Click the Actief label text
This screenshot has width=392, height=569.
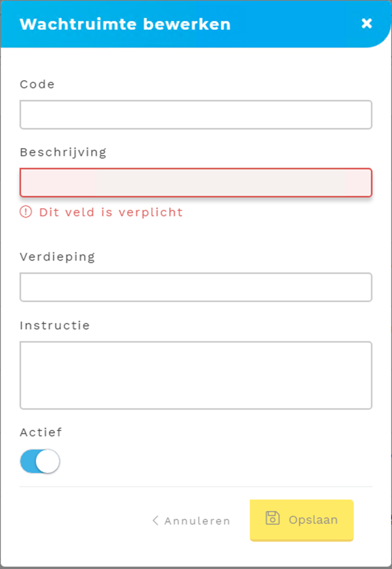point(41,432)
